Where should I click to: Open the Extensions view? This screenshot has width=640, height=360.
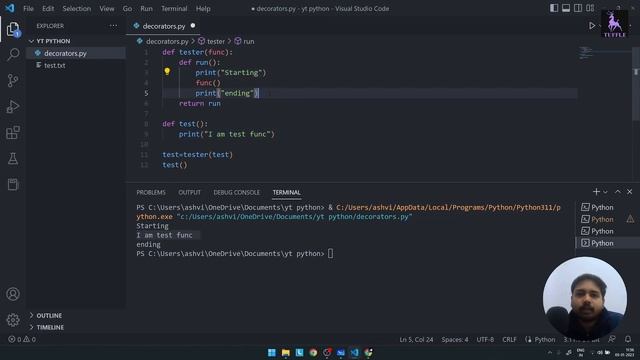tap(13, 133)
